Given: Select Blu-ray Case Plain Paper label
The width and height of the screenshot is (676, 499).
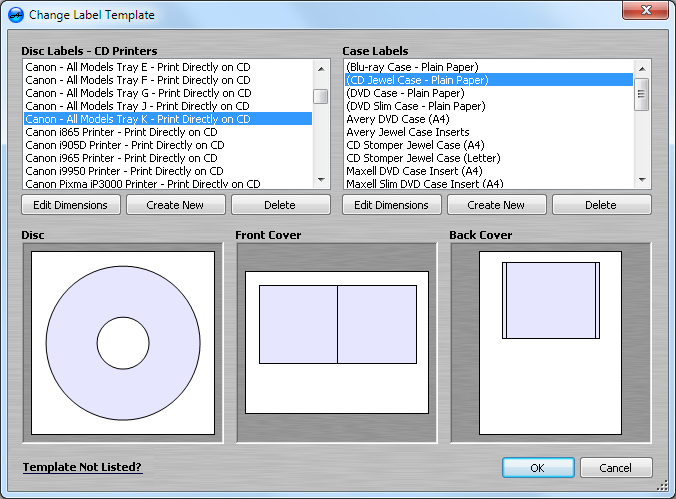Looking at the screenshot, I should point(489,67).
